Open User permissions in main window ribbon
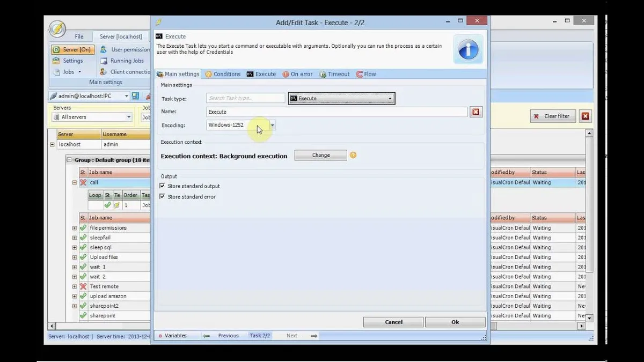The height and width of the screenshot is (362, 644). pos(125,49)
